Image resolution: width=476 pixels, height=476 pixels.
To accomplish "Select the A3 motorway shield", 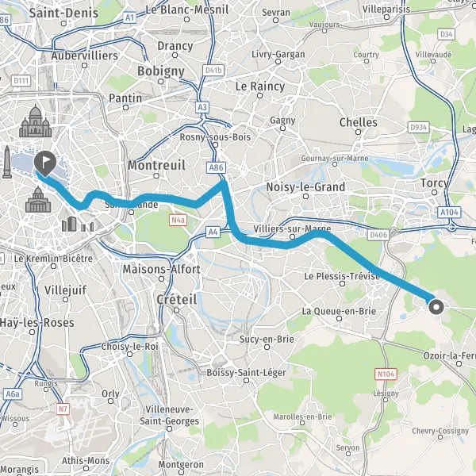I will click(202, 107).
